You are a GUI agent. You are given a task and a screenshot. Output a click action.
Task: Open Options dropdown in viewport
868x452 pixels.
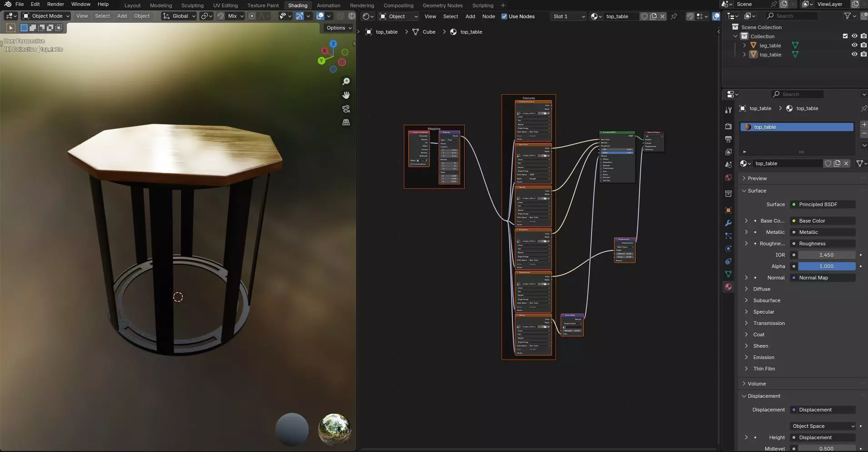pyautogui.click(x=339, y=28)
